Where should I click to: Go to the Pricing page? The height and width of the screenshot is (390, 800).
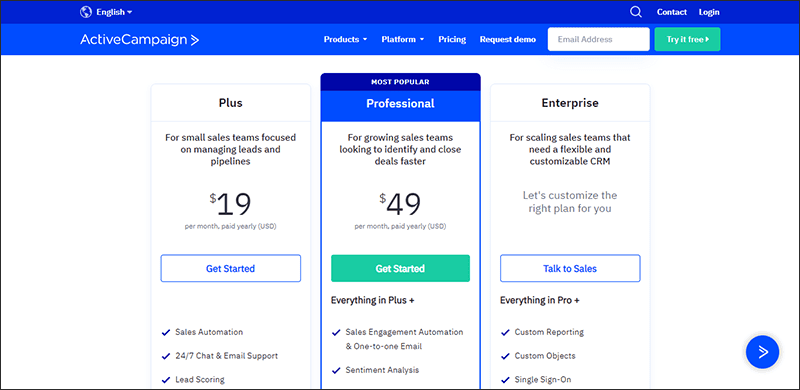coord(452,39)
